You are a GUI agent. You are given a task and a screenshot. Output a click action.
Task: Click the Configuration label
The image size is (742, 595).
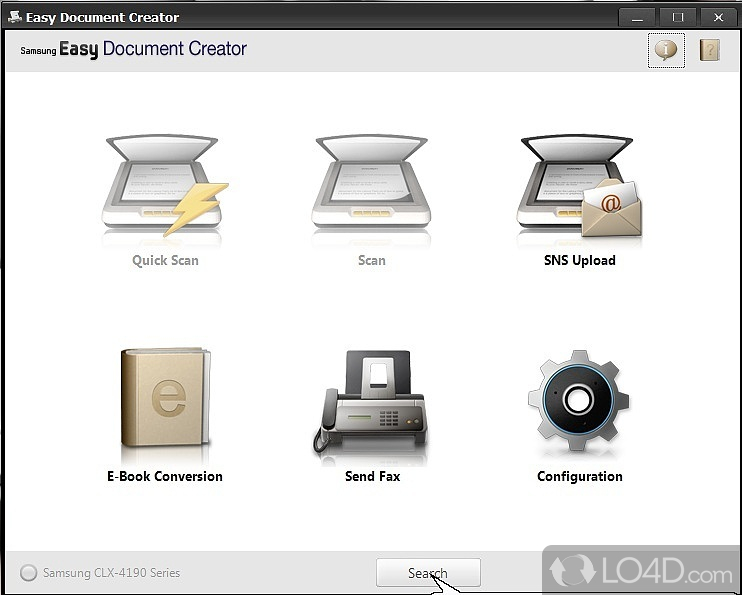coord(580,476)
